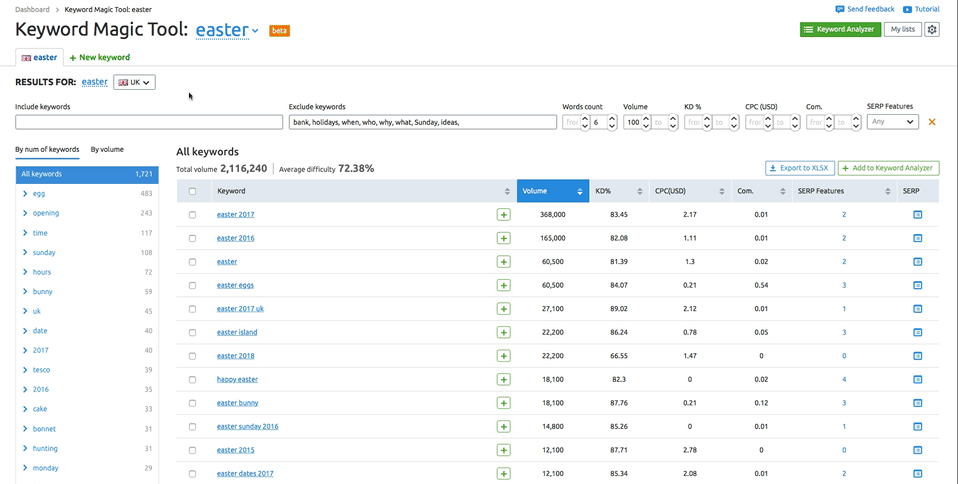Expand the 'hunting' keyword group
Screen dimensions: 958x484
[25, 448]
